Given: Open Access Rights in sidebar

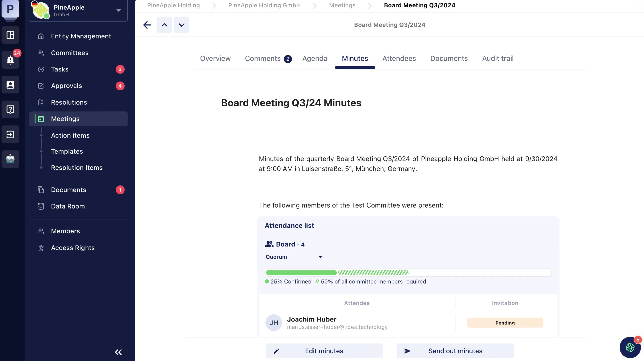Looking at the screenshot, I should [78, 248].
